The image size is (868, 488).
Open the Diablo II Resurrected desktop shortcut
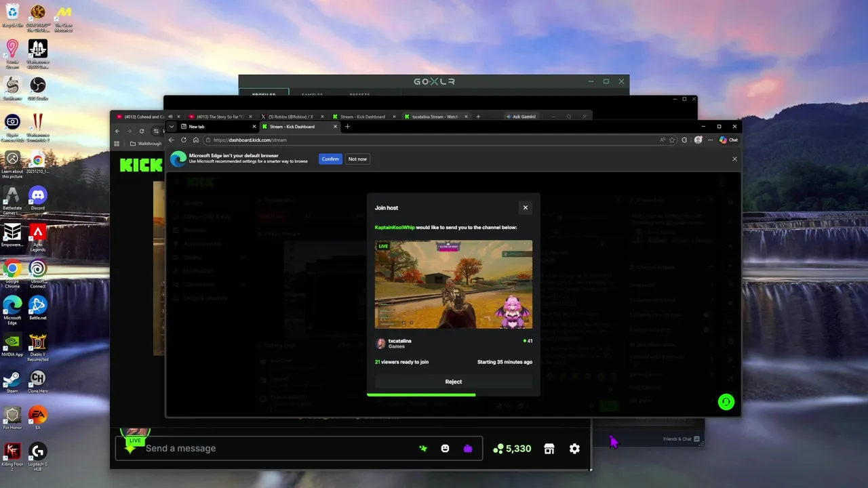tap(37, 348)
